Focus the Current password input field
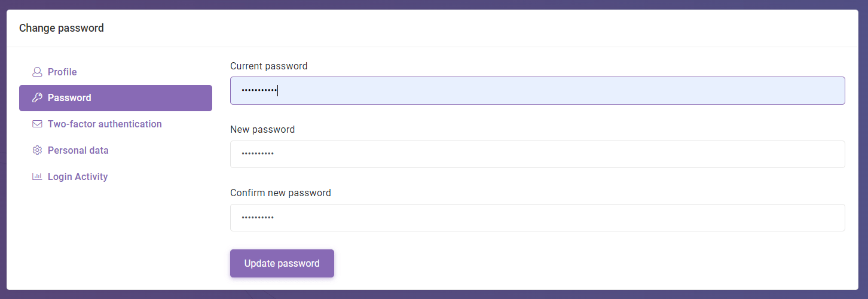 [537, 91]
